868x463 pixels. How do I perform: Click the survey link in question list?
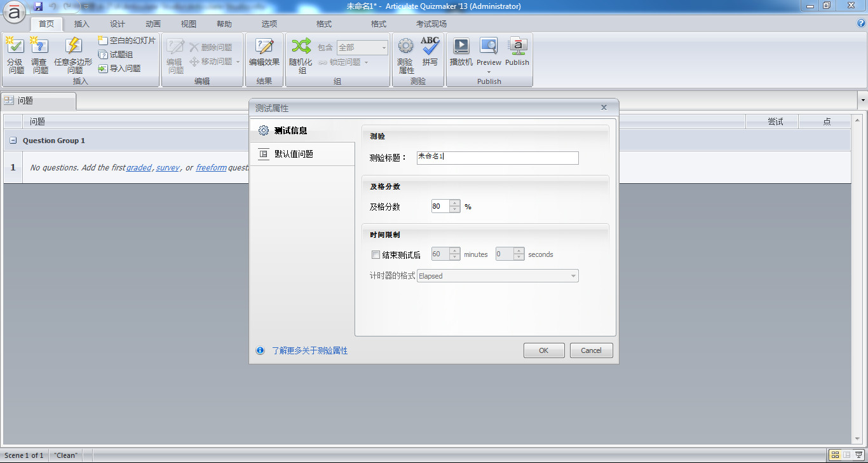point(168,168)
